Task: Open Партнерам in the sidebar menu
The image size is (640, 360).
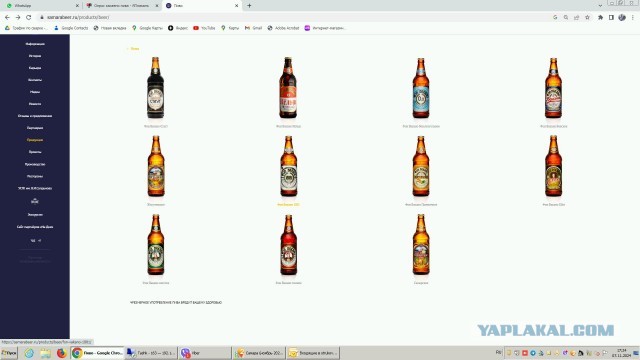Action: point(35,128)
